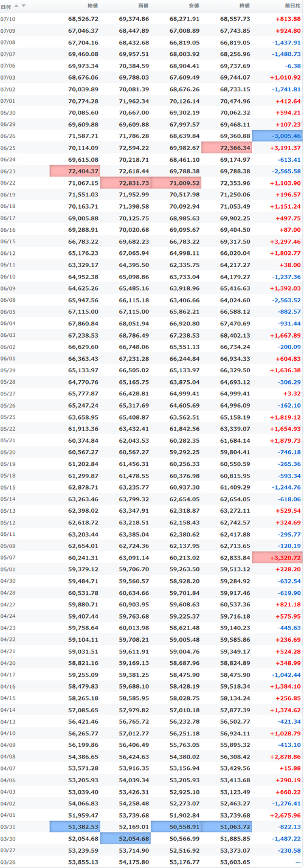The height and width of the screenshot is (868, 304).
Task: Select the blue 52,054.68 high price cell
Action: click(x=125, y=838)
